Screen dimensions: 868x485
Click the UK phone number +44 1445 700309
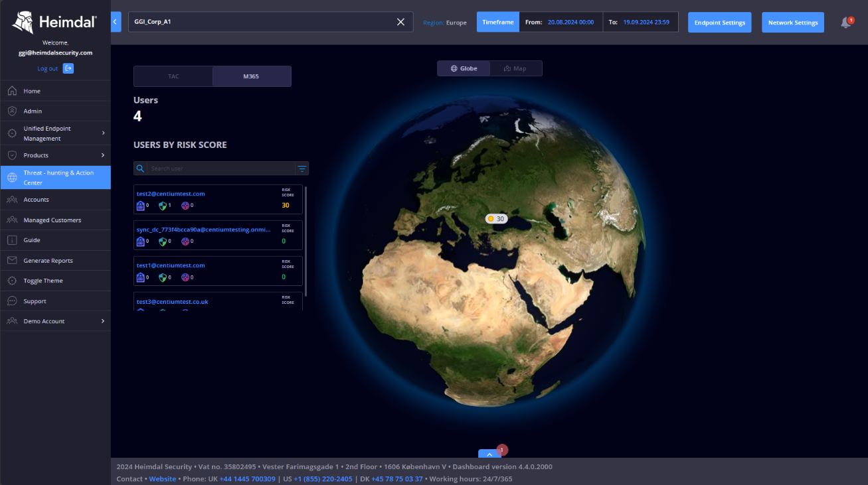(247, 478)
